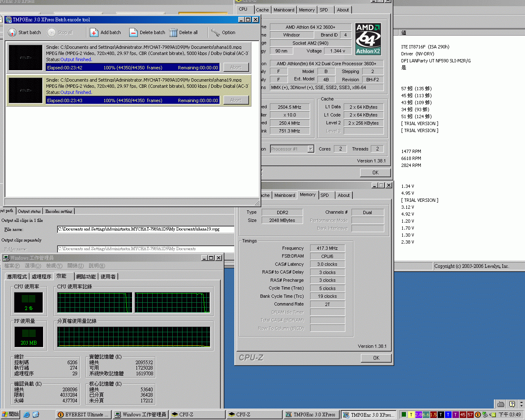Click the DFI LANParty UT NF590 SLI-M2R/G text
Image resolution: width=525 pixels, height=420 pixels.
coord(436,61)
